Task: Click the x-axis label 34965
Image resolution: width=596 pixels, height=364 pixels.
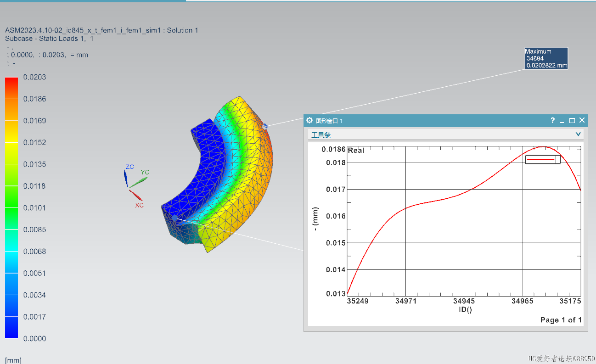Action: [x=523, y=302]
